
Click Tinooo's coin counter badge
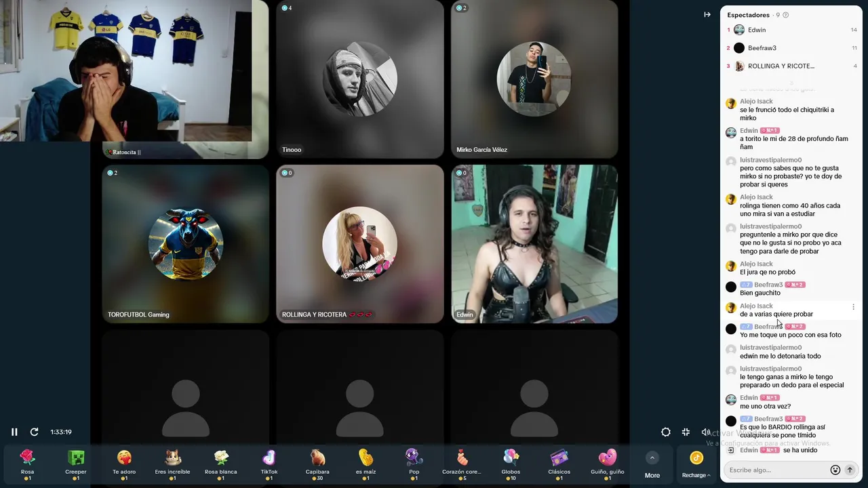click(287, 8)
